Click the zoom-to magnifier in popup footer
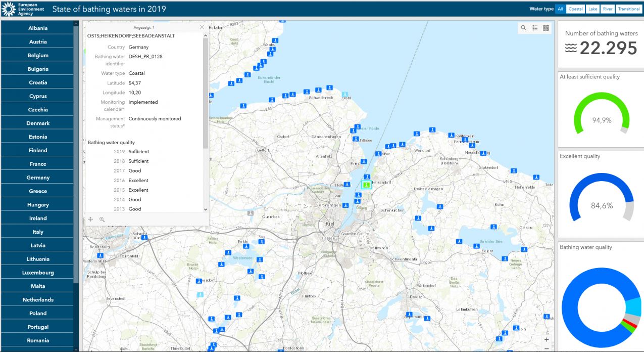The height and width of the screenshot is (352, 644). (102, 219)
